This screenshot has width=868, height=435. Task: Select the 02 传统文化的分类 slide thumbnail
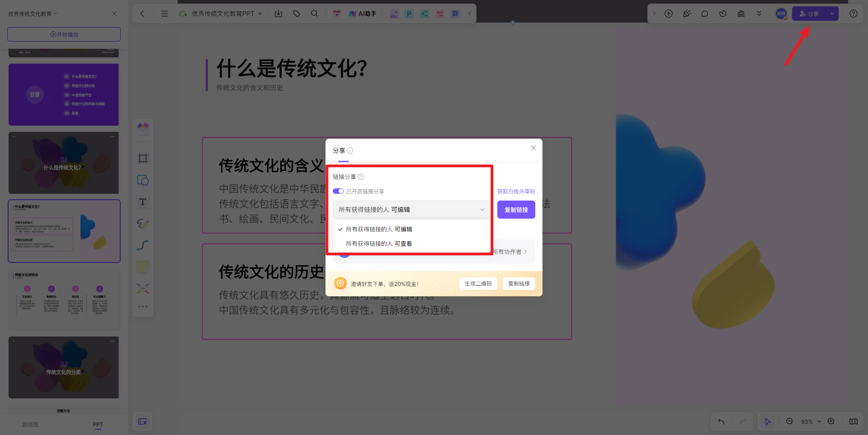pyautogui.click(x=64, y=367)
